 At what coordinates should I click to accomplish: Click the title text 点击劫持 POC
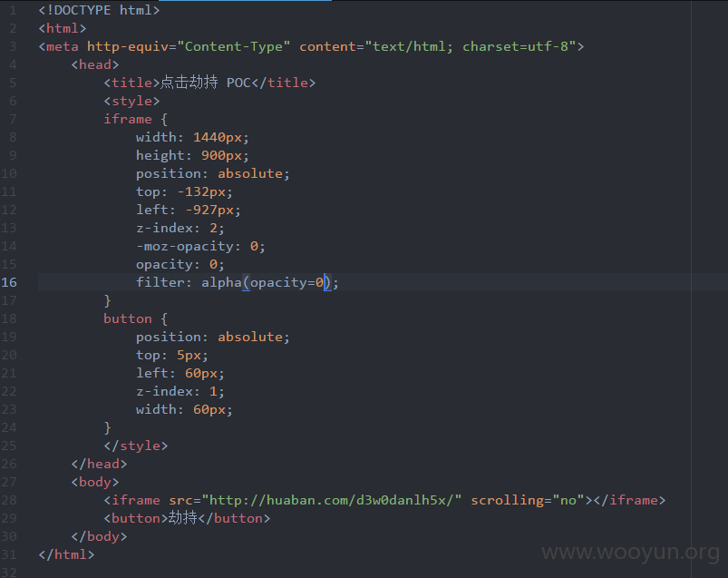[x=205, y=83]
